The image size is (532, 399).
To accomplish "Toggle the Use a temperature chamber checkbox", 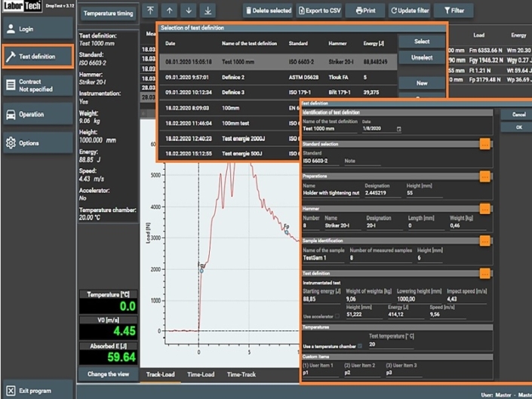I will [360, 345].
